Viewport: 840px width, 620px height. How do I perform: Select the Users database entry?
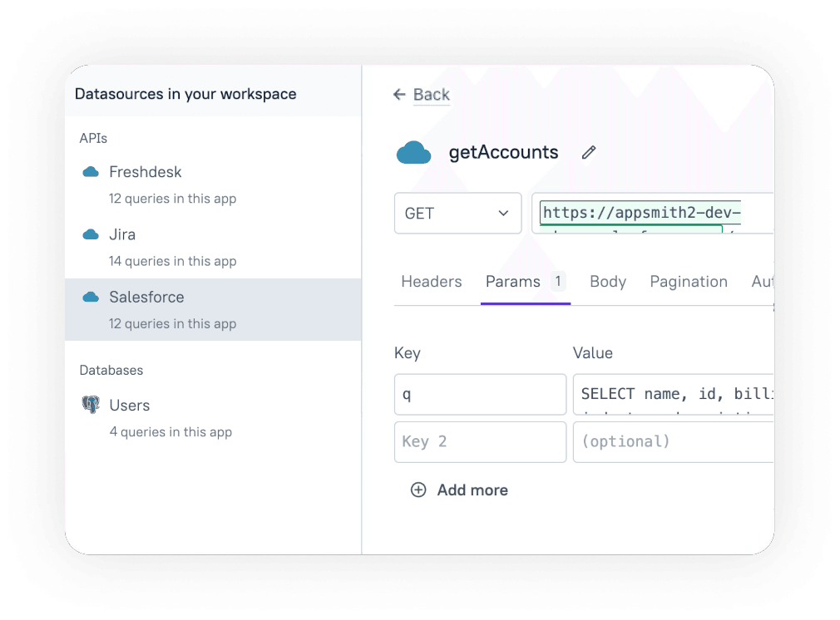129,405
